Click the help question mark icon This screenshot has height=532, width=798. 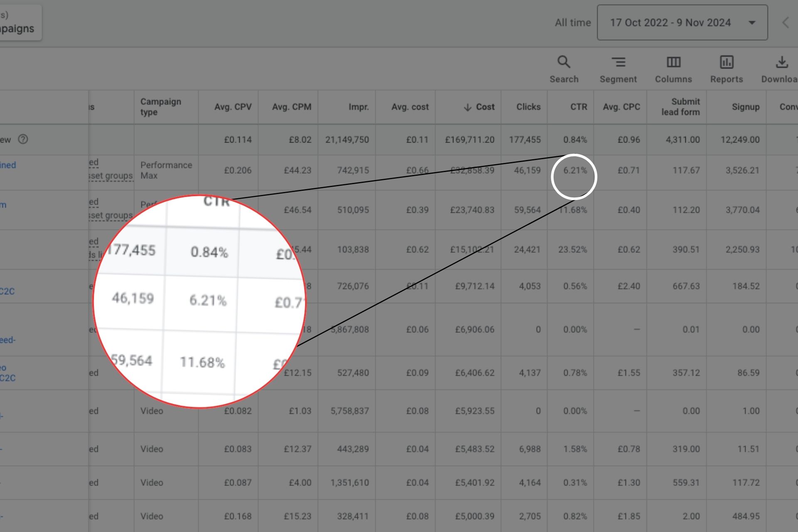tap(23, 139)
